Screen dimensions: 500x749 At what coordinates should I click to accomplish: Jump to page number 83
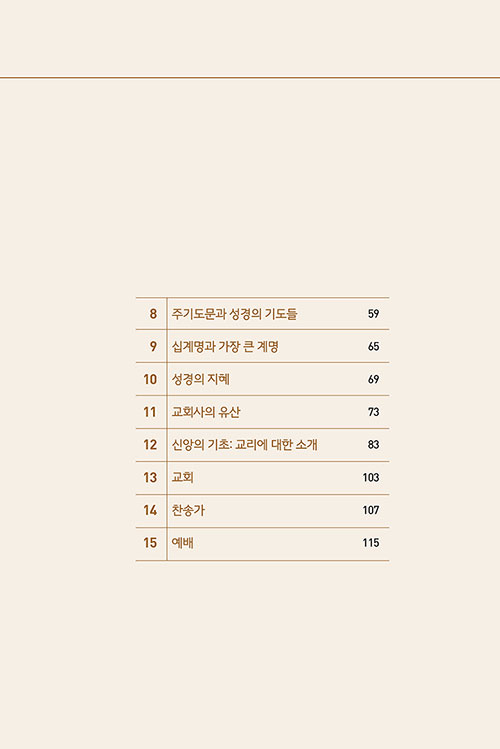click(373, 445)
